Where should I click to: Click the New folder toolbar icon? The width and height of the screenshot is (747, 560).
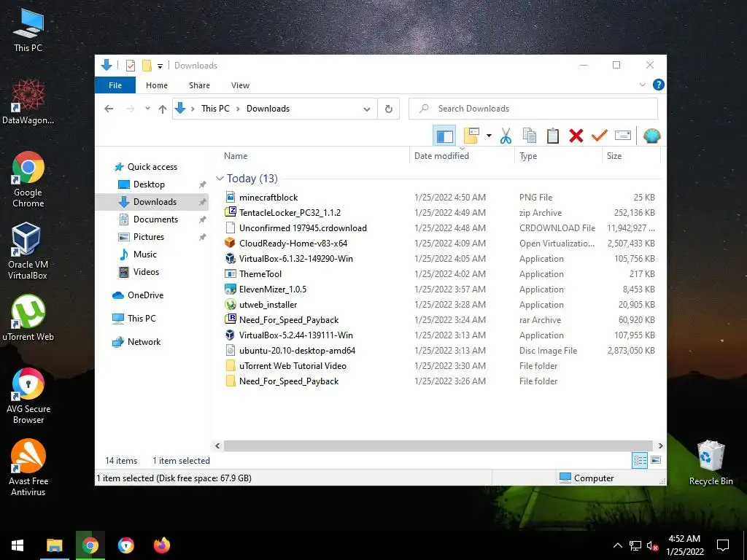click(x=471, y=136)
